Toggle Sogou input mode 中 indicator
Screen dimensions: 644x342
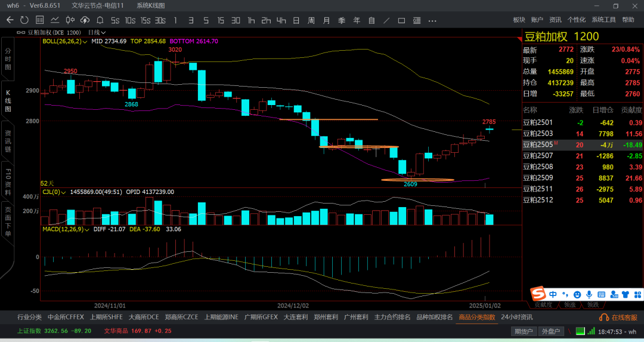(553, 294)
